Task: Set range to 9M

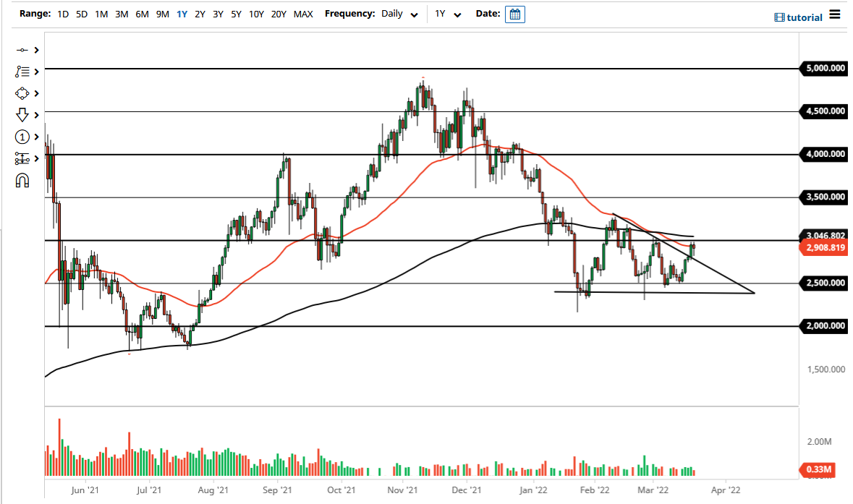Action: (162, 14)
